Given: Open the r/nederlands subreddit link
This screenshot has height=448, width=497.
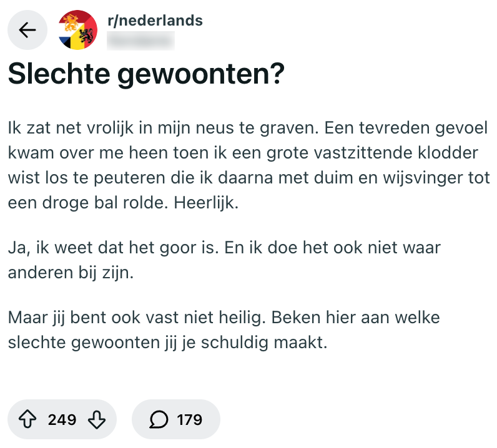Looking at the screenshot, I should pos(155,21).
